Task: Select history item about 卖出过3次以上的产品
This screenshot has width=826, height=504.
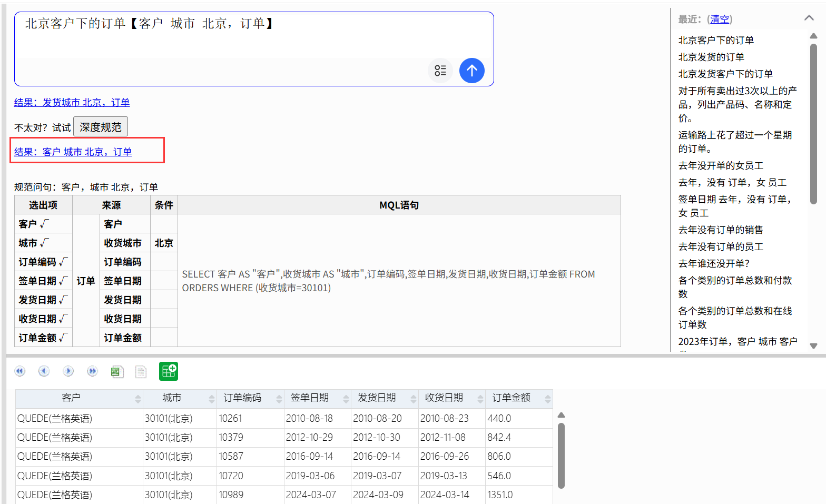Action: point(737,104)
